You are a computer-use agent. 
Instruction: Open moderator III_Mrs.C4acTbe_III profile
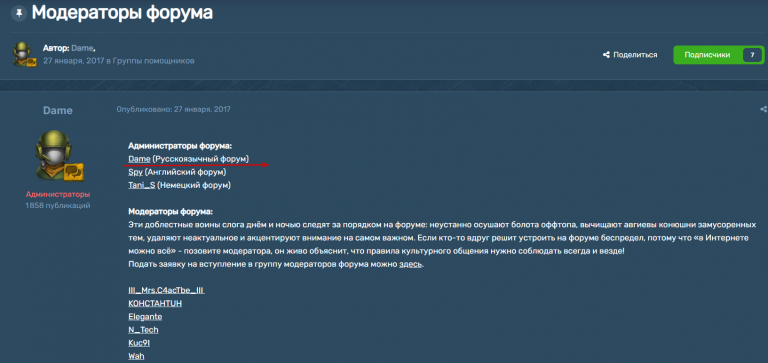[x=166, y=290]
